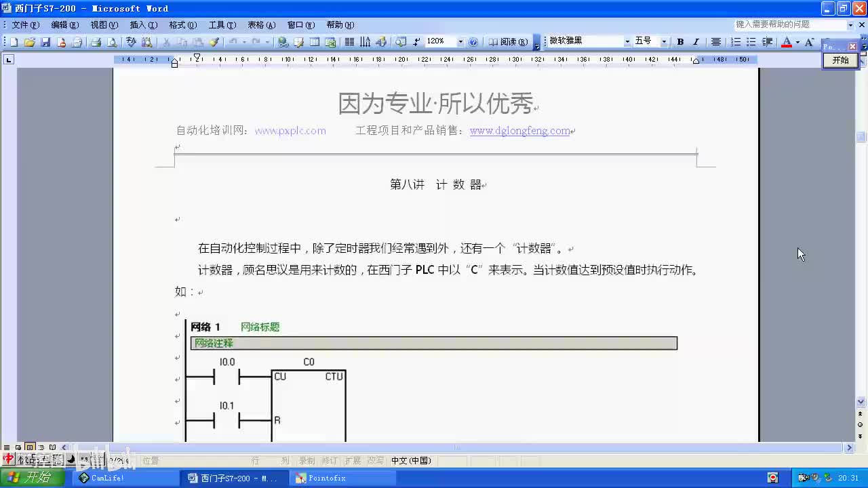This screenshot has width=868, height=488.
Task: Click the Open folder icon
Action: (x=29, y=42)
